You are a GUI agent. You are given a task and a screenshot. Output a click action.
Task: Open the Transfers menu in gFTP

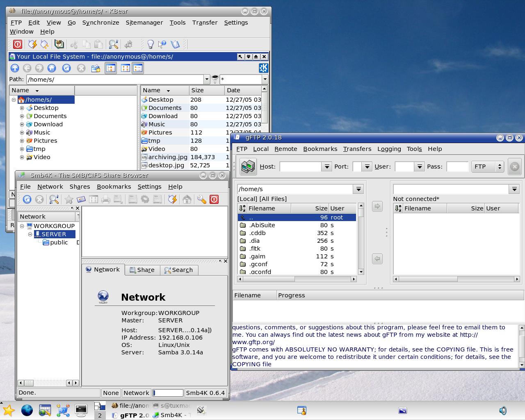(x=357, y=149)
